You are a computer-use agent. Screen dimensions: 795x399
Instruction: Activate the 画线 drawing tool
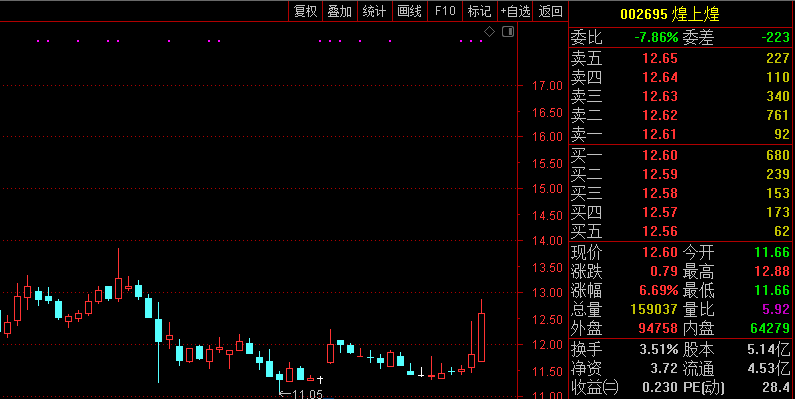tap(410, 11)
